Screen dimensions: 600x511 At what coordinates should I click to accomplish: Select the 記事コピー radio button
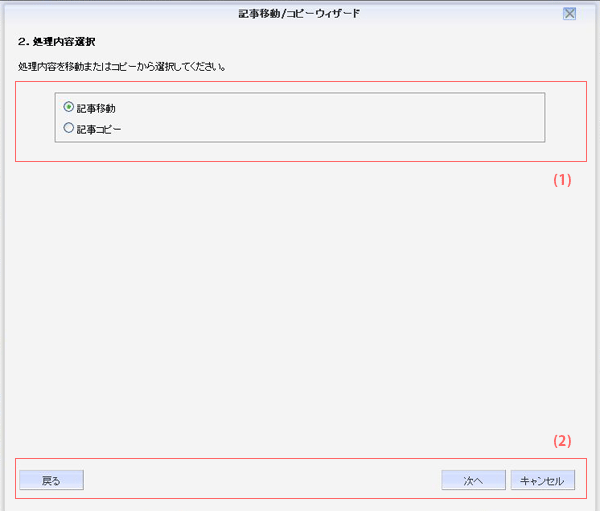68,128
